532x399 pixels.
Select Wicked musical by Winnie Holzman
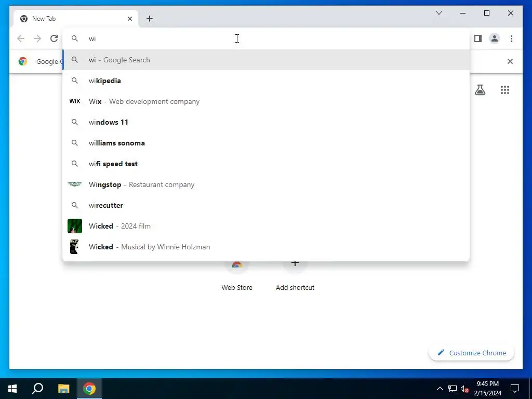click(267, 247)
